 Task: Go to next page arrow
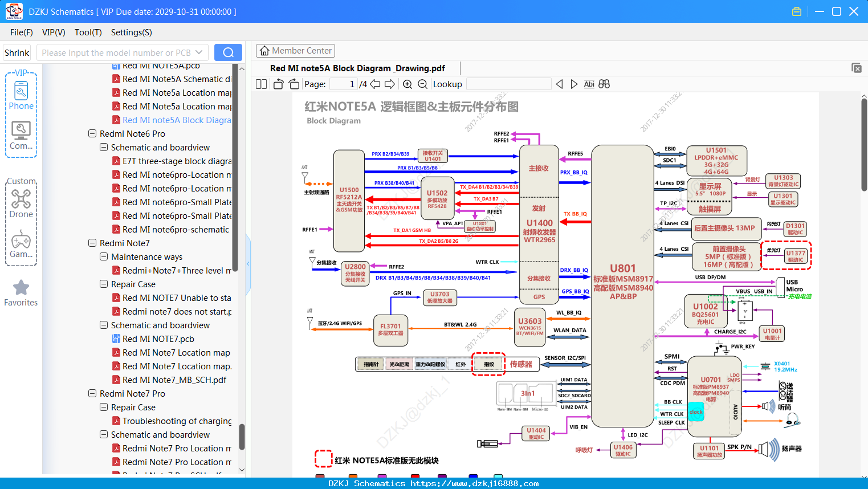pyautogui.click(x=390, y=84)
